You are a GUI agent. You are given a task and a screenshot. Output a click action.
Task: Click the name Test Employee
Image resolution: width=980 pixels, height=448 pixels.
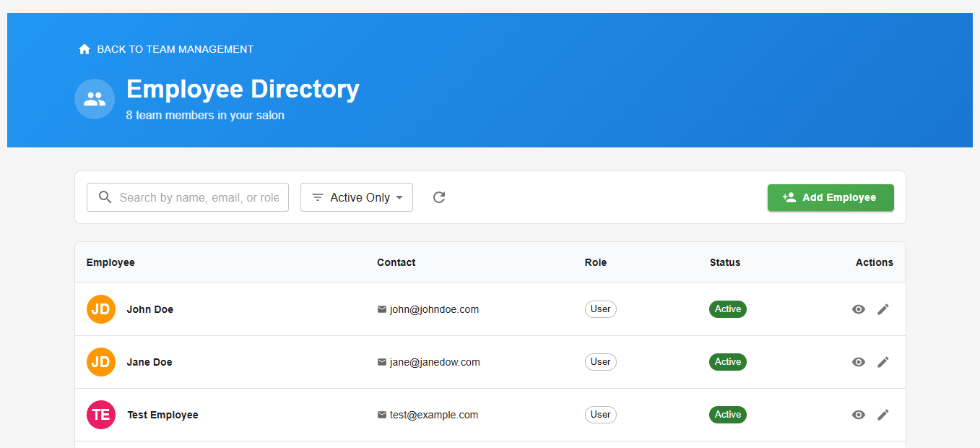coord(162,415)
